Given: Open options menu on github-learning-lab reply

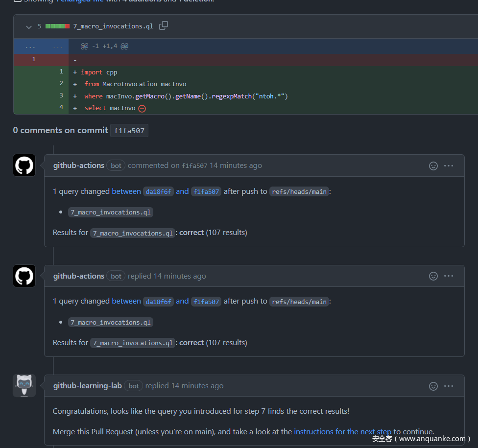Looking at the screenshot, I should (x=449, y=386).
